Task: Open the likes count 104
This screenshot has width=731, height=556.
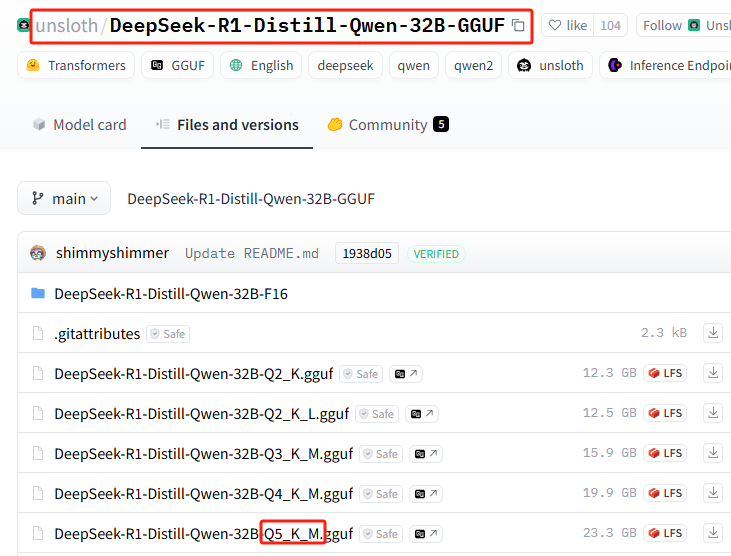Action: (x=610, y=25)
